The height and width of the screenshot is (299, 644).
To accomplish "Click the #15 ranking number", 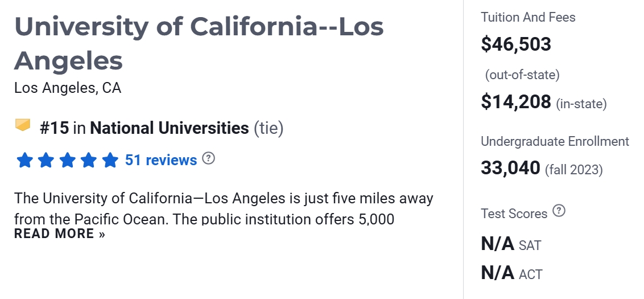I will tap(54, 128).
